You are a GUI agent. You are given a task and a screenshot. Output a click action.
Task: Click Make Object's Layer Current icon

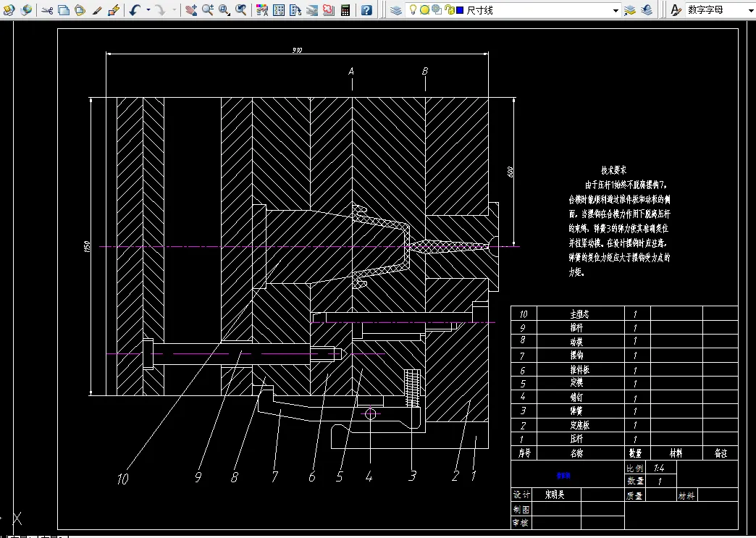tap(630, 9)
